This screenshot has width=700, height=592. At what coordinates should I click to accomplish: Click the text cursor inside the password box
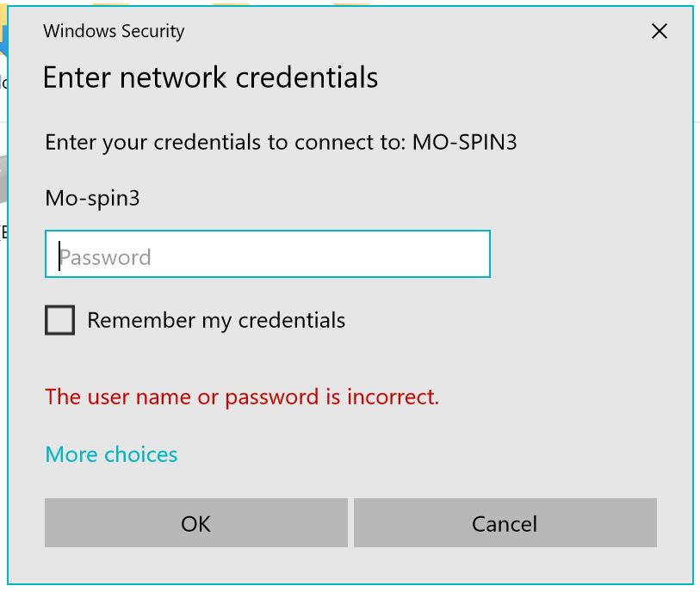pos(59,256)
